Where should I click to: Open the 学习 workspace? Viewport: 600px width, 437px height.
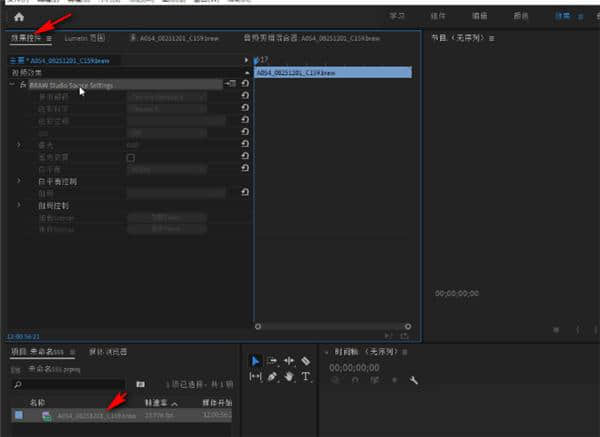point(399,17)
